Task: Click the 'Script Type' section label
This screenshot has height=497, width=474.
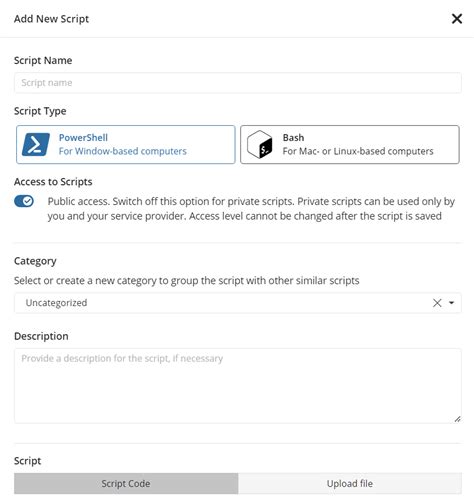Action: click(40, 111)
